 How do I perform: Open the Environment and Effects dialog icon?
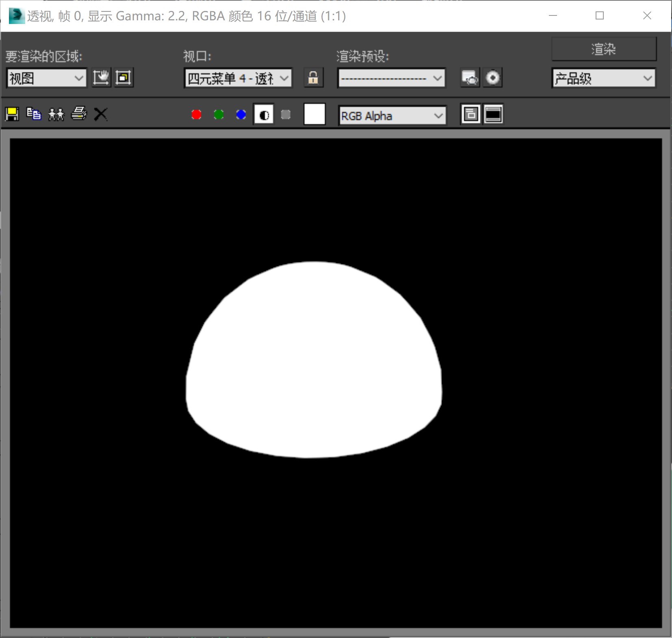[x=492, y=77]
